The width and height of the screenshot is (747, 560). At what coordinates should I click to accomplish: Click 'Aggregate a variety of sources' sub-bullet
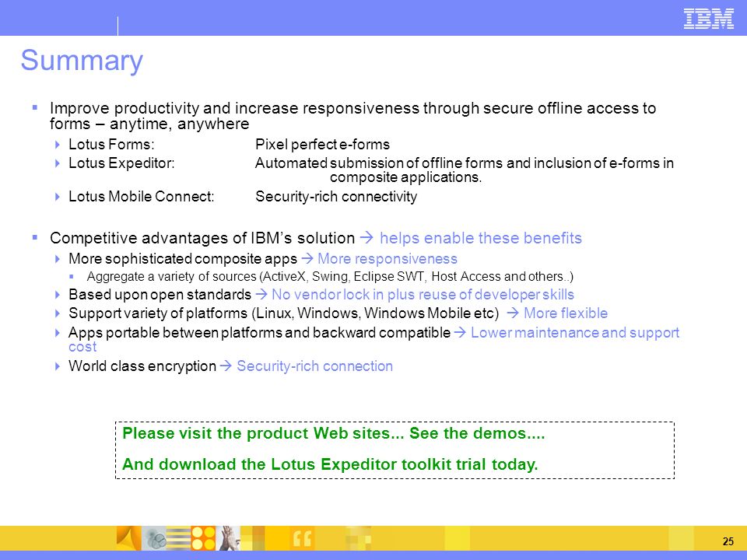coord(330,277)
